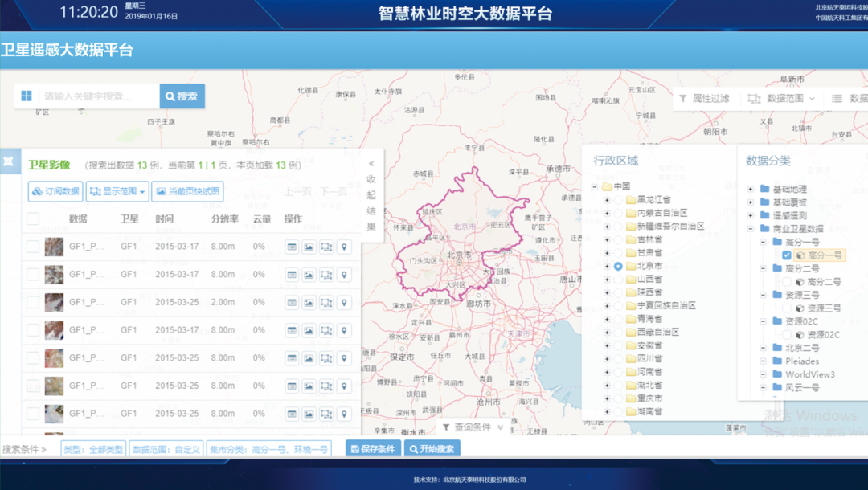Viewport: 868px width, 490px height.
Task: Check the 资源02C dataset checkbox
Action: click(x=787, y=335)
